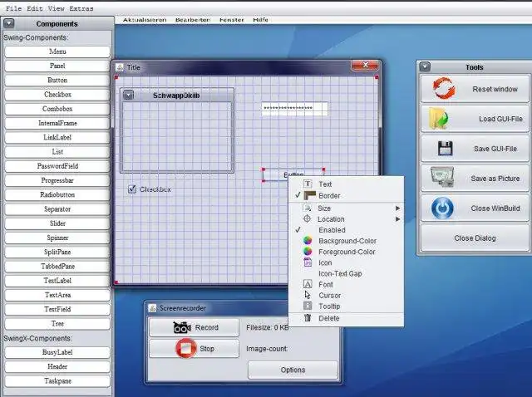Click the Save as Picture monitor icon

click(x=442, y=177)
